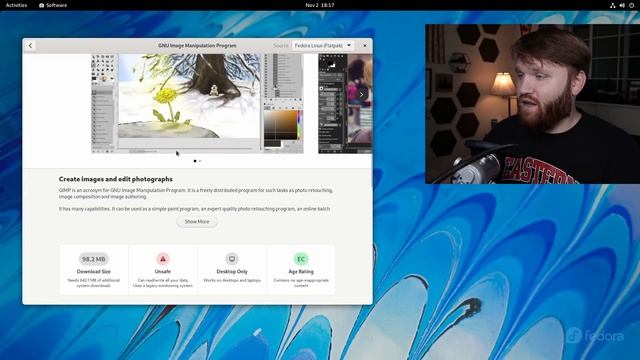Show the next screenshot with the right arrow

click(361, 95)
